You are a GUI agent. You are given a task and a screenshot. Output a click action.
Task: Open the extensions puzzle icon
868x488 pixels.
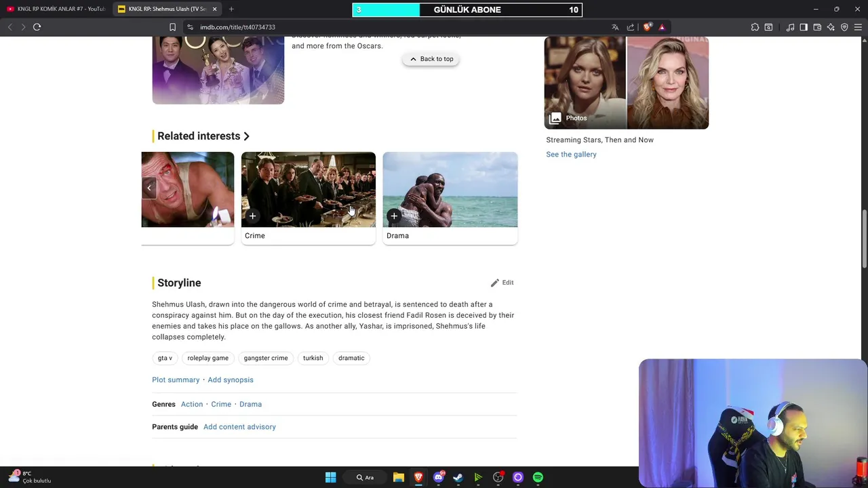click(755, 27)
